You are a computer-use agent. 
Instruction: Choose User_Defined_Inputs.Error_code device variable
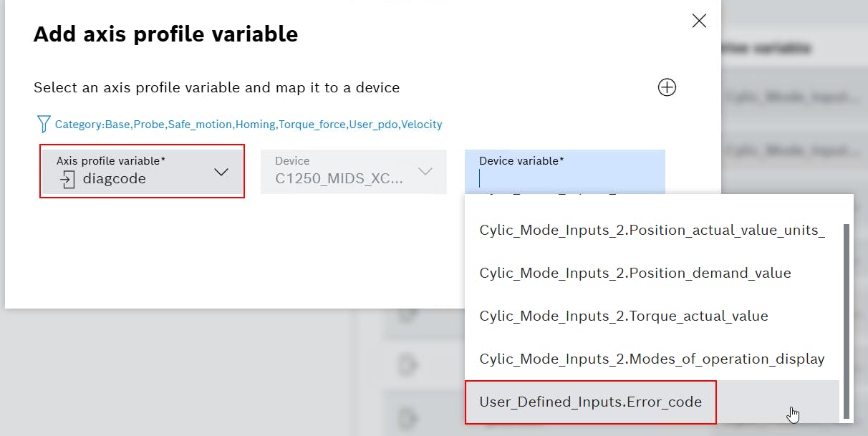pos(590,402)
